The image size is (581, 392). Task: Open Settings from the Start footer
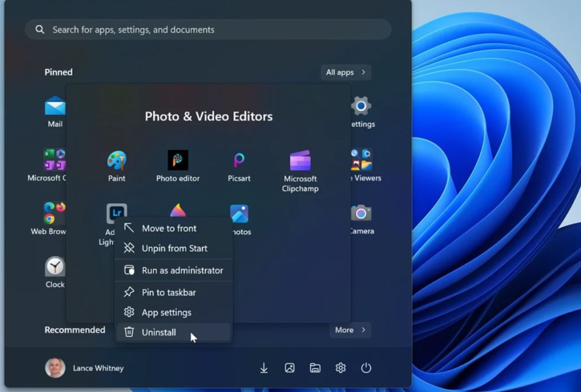341,368
